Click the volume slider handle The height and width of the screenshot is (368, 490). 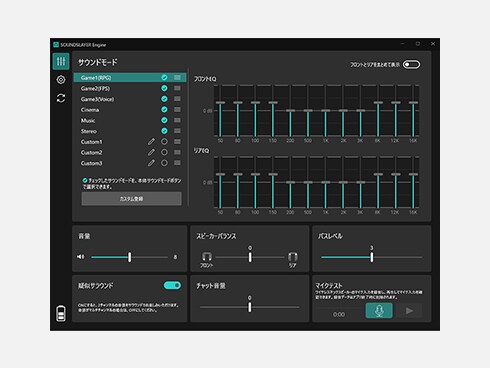click(x=130, y=257)
